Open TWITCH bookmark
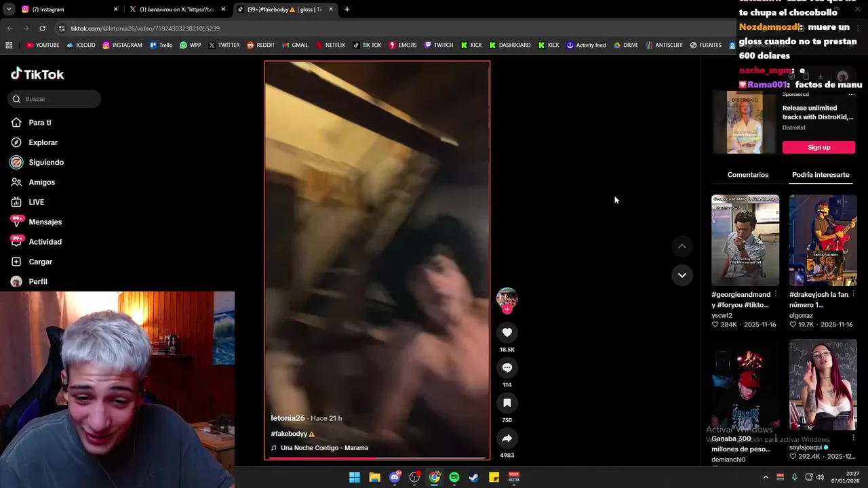868x488 pixels. pyautogui.click(x=438, y=45)
